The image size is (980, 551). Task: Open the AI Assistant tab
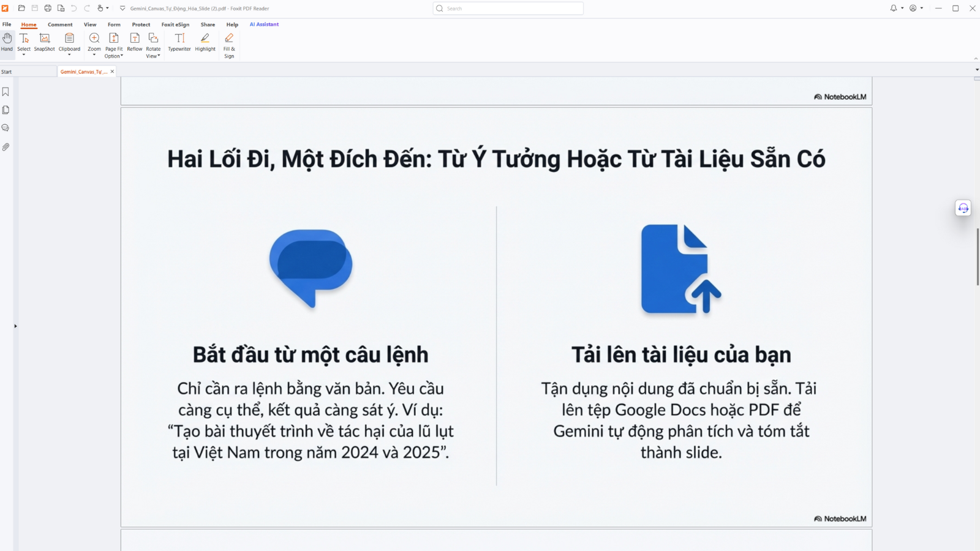click(x=264, y=24)
